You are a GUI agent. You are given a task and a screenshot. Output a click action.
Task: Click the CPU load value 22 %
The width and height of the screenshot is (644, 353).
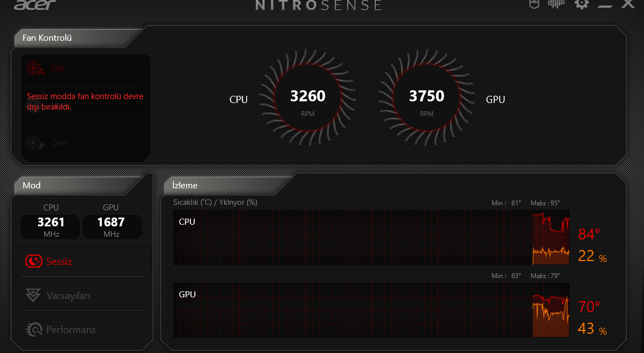point(592,256)
